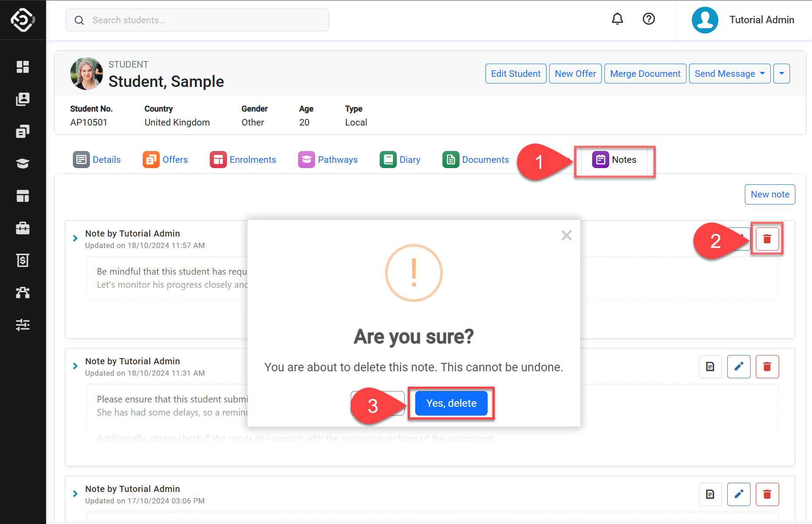Click the New note button
Screen dimensions: 812x524
(769, 194)
